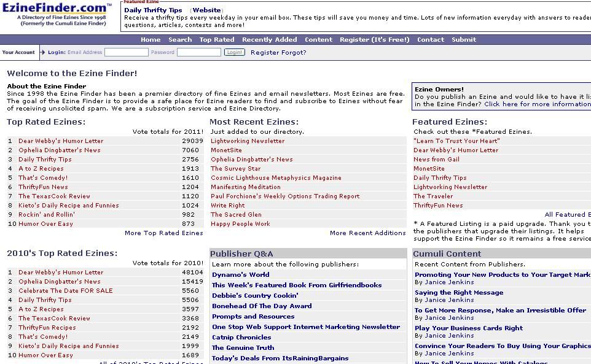
Task: Go to the Top Rated menu
Action: 217,39
